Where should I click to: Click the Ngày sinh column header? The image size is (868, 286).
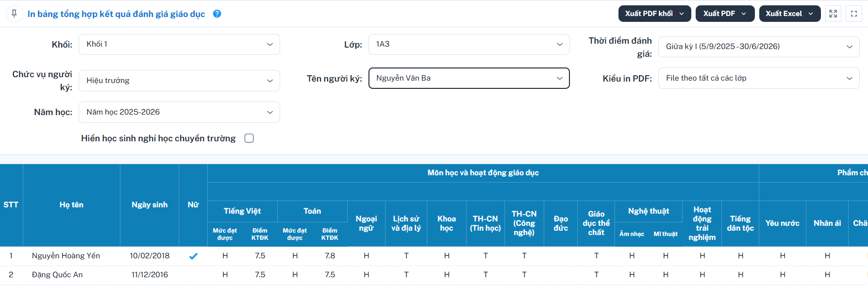point(150,205)
